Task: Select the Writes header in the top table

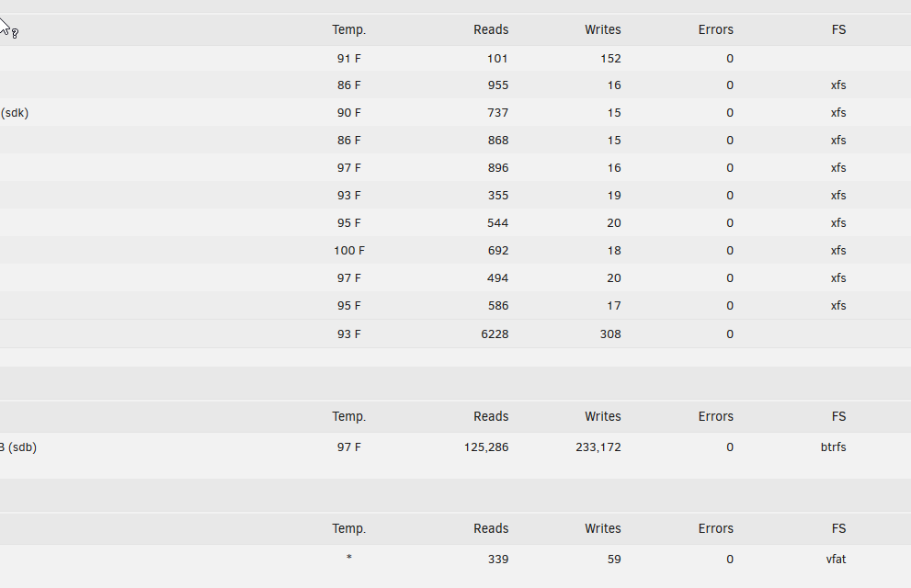Action: (x=602, y=29)
